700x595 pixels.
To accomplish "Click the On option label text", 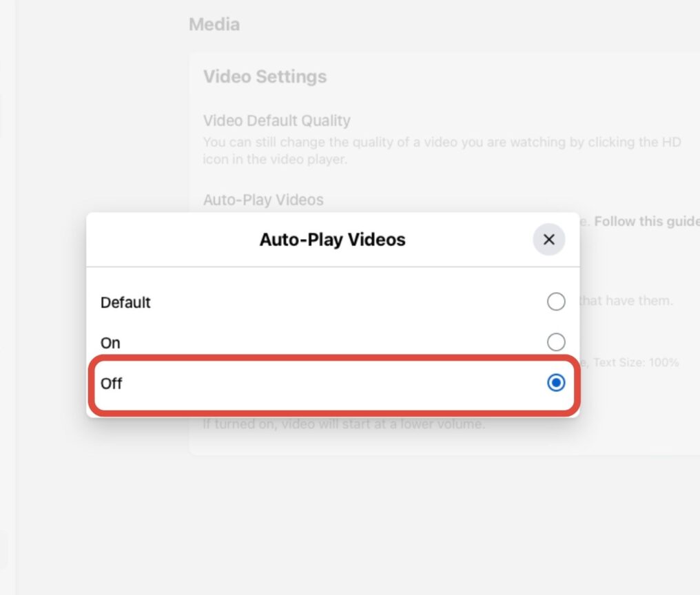I will pyautogui.click(x=110, y=342).
